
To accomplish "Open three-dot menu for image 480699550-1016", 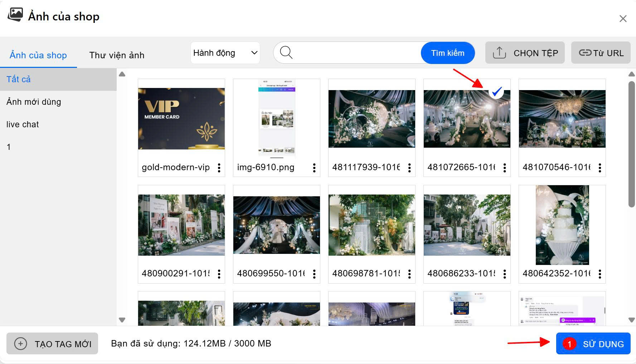I will (314, 274).
